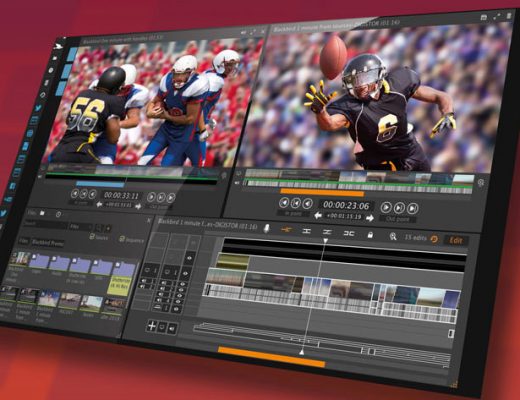Click the first purple folder in the file browser
Image resolution: width=520 pixels, height=400 pixels.
click(39, 260)
